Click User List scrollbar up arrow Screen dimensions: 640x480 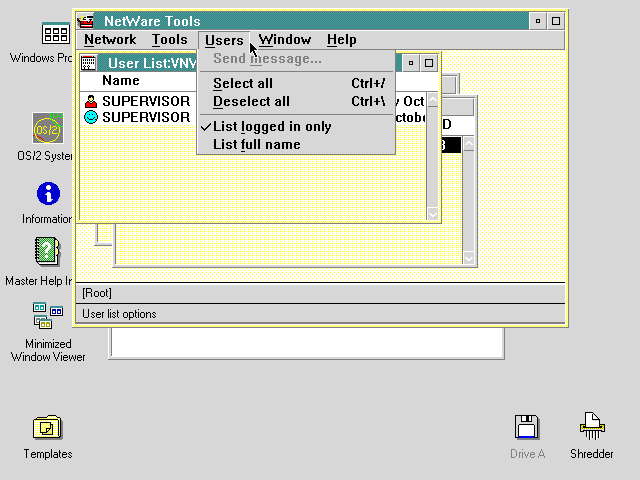(x=432, y=100)
